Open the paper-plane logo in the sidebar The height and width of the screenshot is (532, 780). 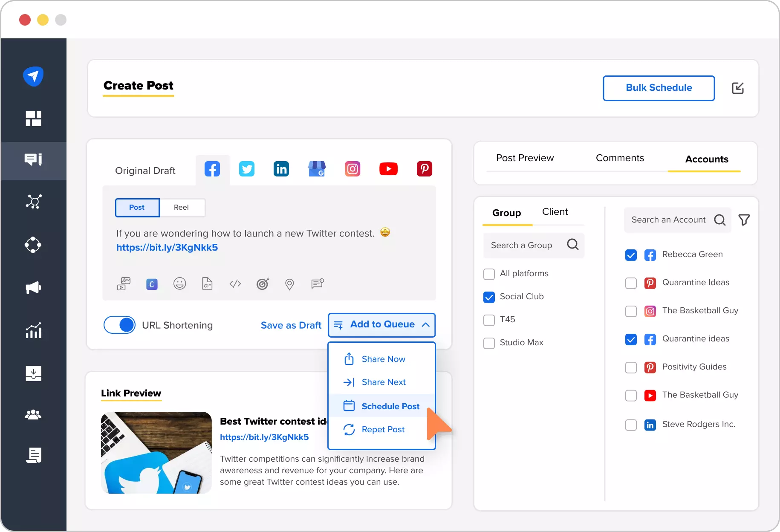point(33,76)
